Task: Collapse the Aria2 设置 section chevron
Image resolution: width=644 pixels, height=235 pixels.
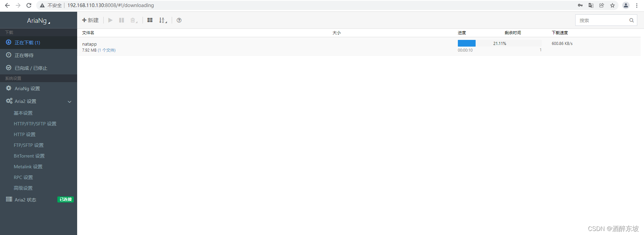Action: [69, 102]
